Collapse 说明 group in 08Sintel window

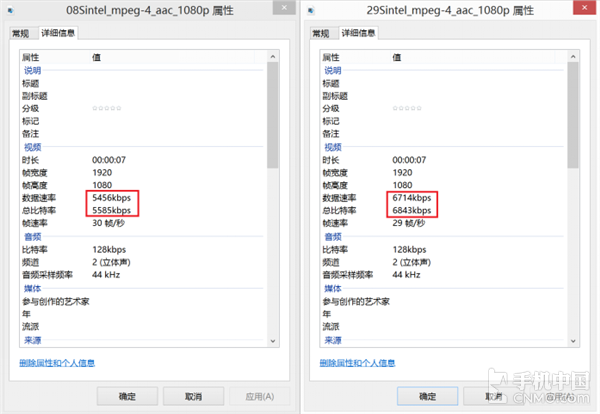click(x=33, y=70)
